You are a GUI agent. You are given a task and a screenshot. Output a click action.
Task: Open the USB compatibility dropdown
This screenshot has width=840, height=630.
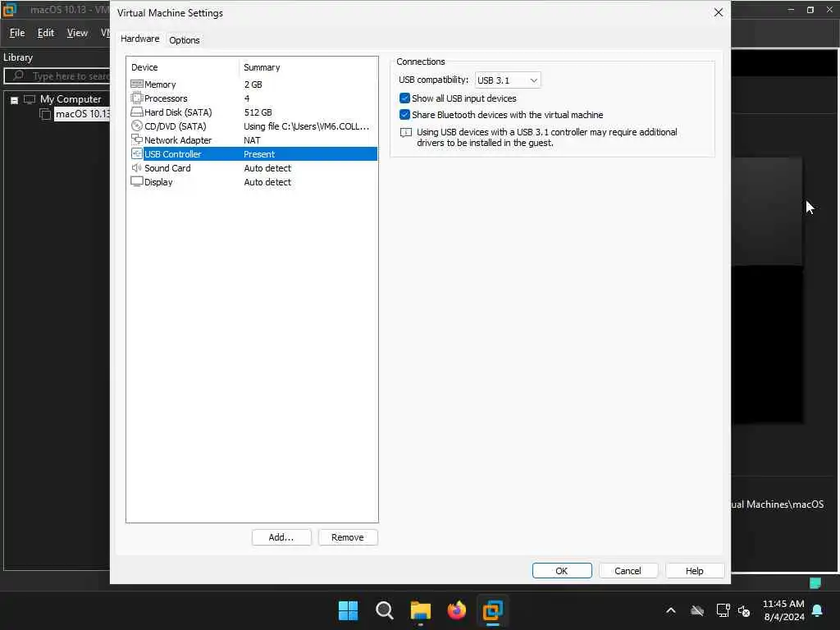[x=507, y=80]
